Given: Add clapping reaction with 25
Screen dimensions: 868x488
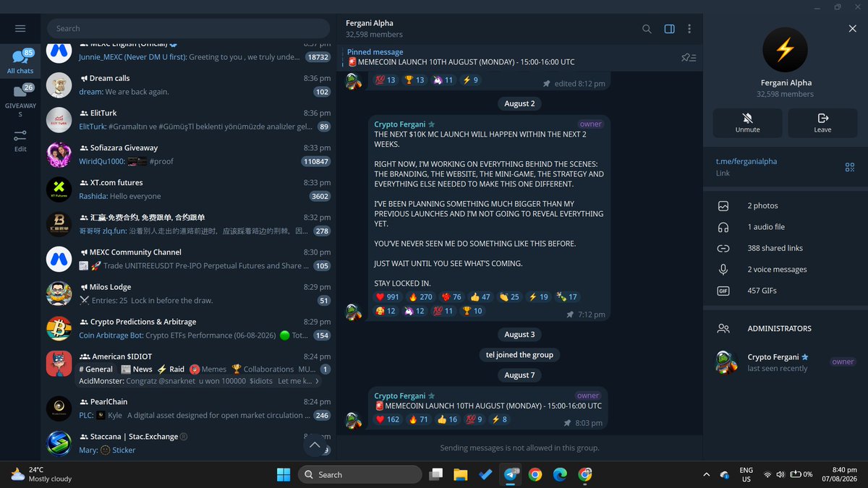Looking at the screenshot, I should tap(510, 296).
